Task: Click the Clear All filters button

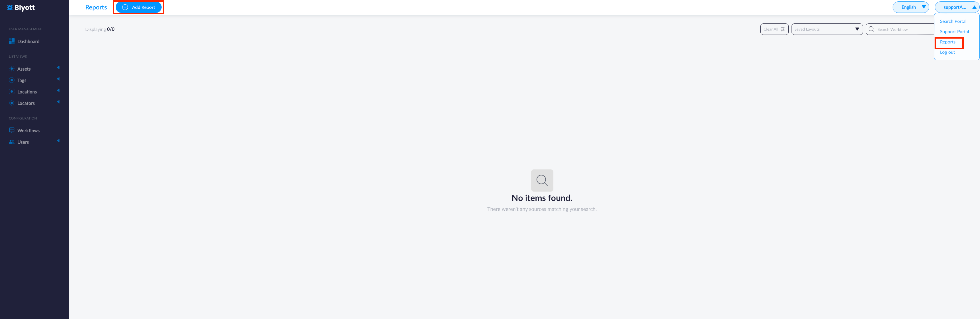Action: pos(774,29)
